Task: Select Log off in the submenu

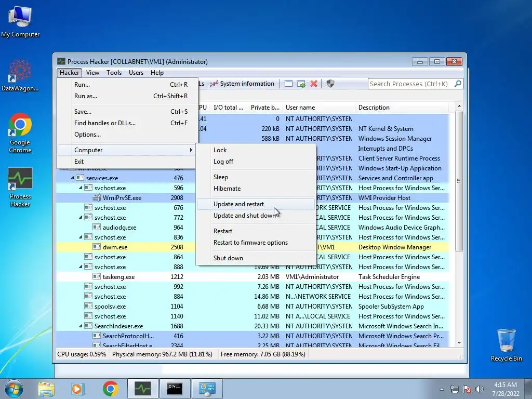Action: [256, 162]
